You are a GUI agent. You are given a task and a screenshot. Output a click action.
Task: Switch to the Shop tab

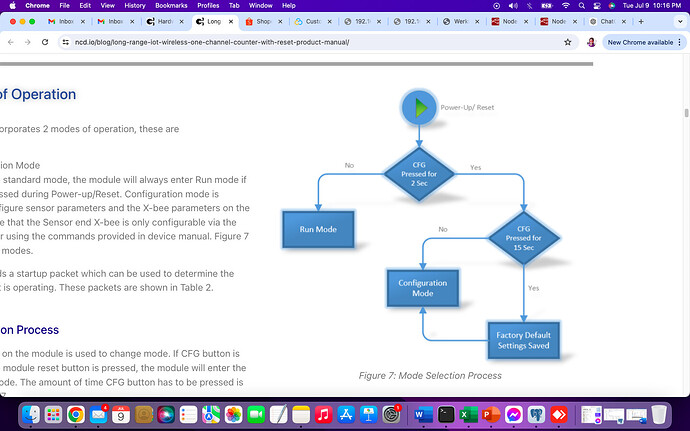tap(261, 21)
